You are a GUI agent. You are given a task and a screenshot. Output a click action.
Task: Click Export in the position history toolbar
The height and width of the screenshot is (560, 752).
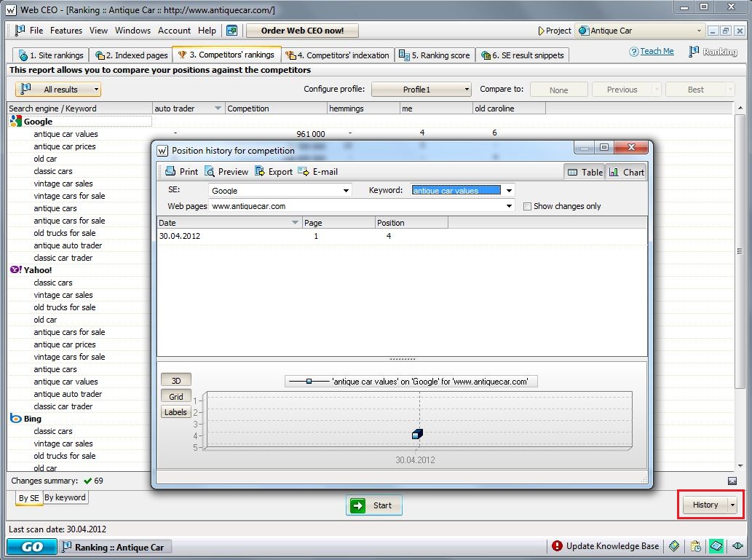(x=274, y=172)
